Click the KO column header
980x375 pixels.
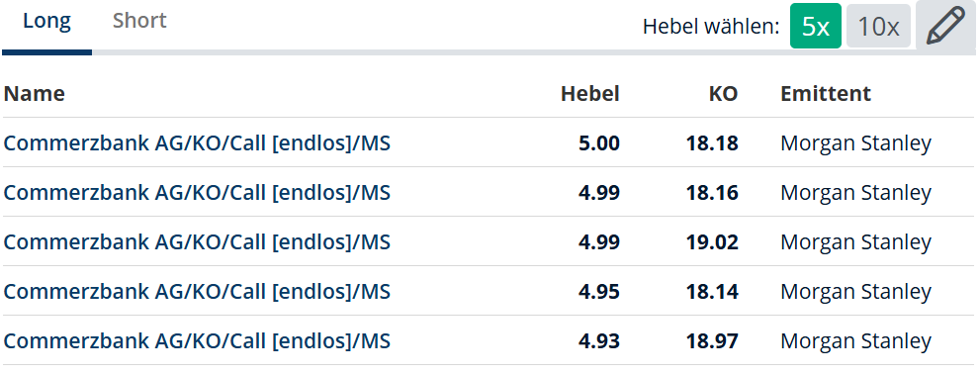(723, 93)
